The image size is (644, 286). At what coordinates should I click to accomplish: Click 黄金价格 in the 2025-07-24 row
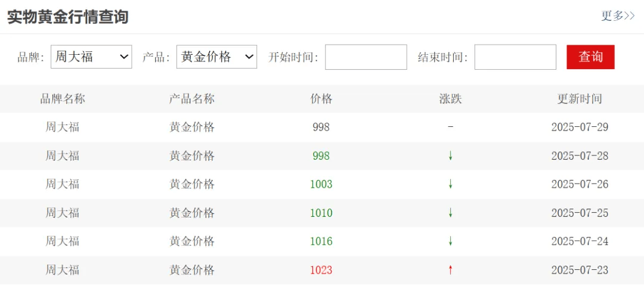192,241
